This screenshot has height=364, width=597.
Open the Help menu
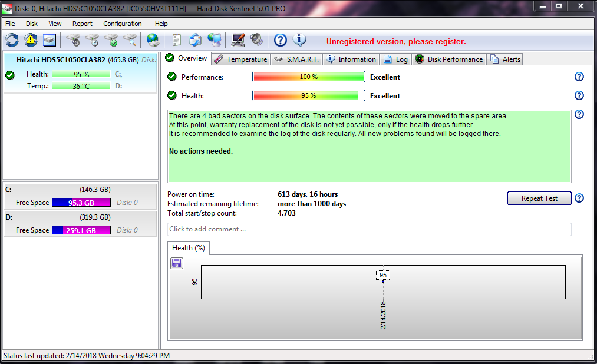tap(161, 24)
